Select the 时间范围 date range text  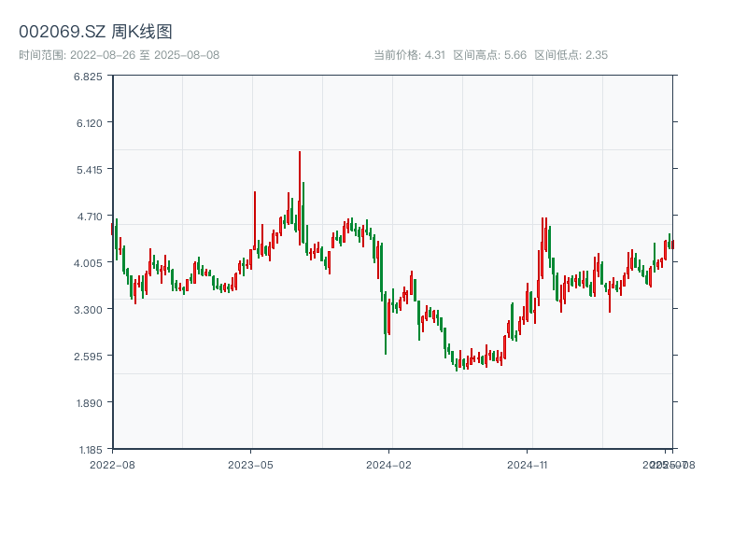point(120,55)
